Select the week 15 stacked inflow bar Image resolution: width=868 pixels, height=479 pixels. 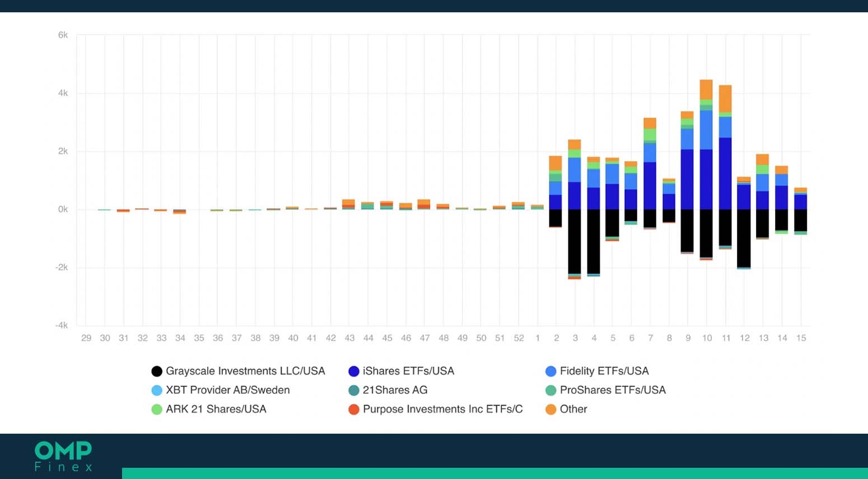[x=801, y=199]
